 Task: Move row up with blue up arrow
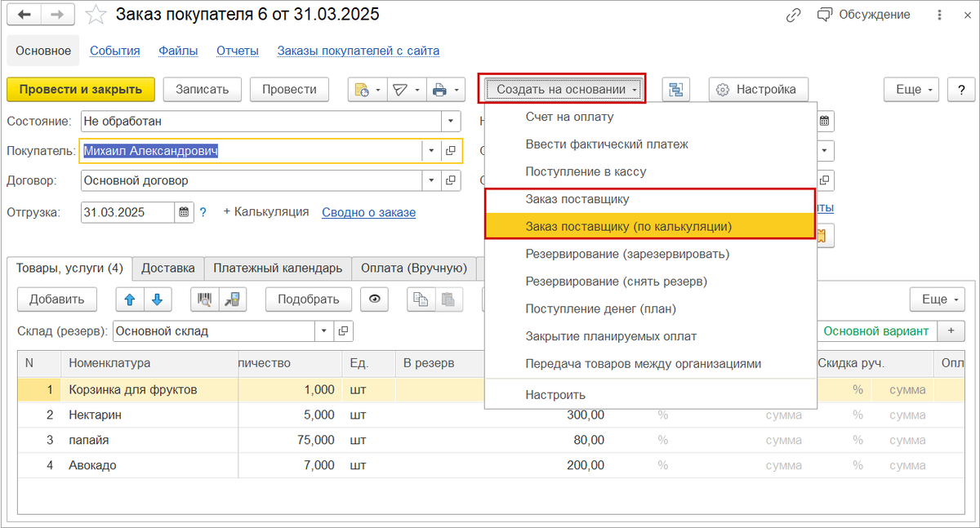point(129,299)
